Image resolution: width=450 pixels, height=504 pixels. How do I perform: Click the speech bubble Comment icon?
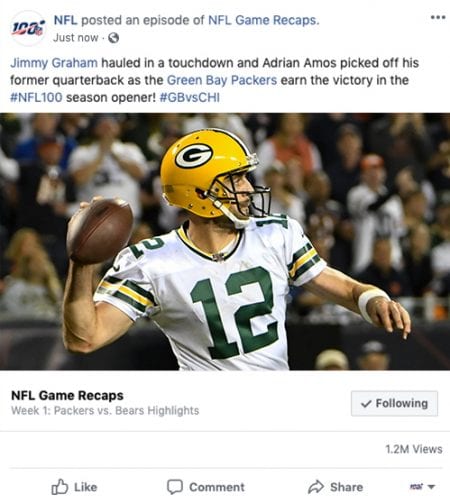pos(175,487)
